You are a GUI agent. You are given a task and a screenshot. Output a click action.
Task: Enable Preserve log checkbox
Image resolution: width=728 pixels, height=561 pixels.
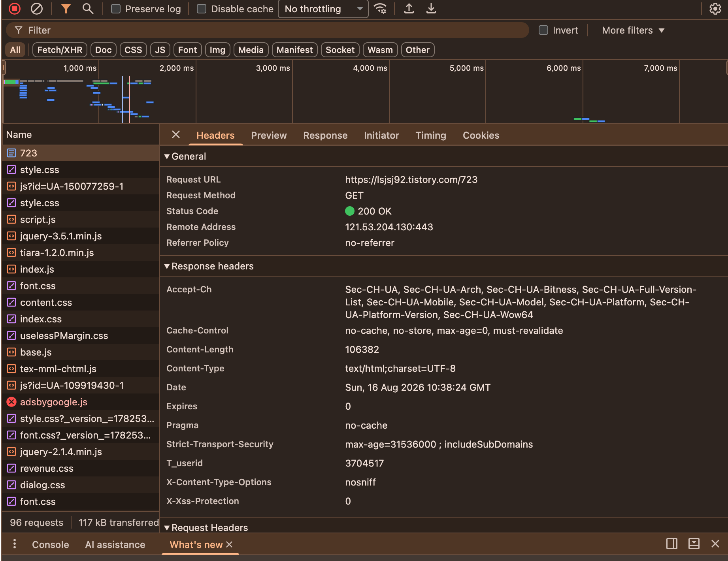coord(116,9)
